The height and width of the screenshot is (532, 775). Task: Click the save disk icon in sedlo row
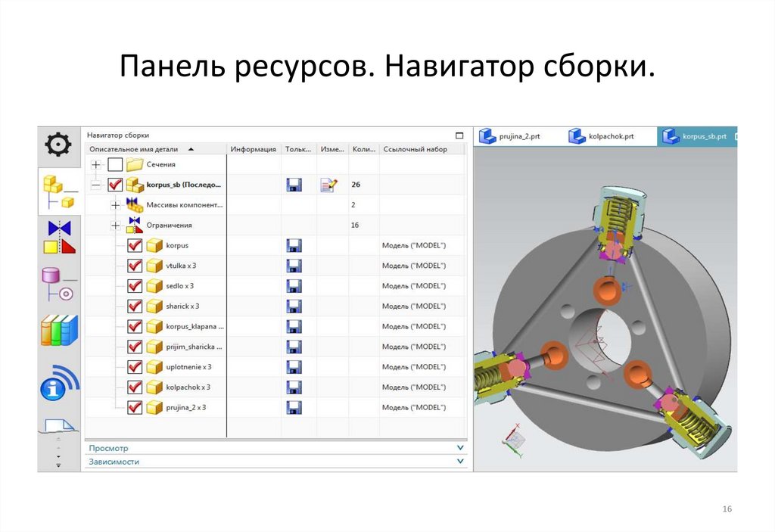[x=294, y=286]
